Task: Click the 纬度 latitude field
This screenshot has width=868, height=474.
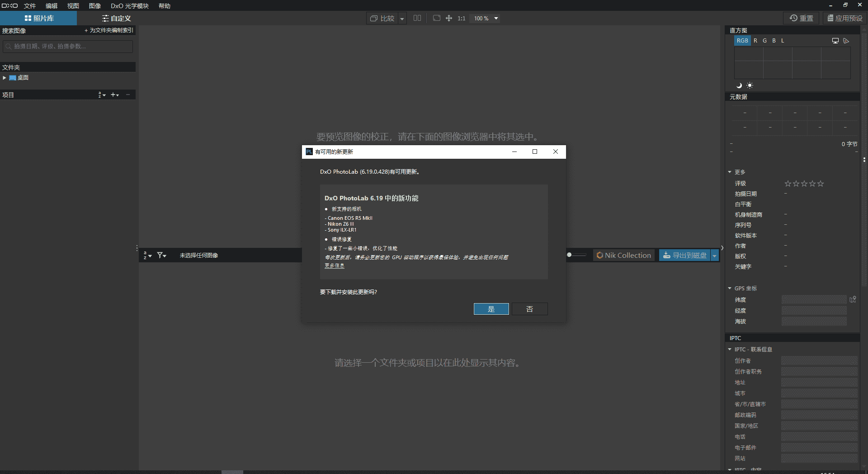Action: click(x=814, y=300)
